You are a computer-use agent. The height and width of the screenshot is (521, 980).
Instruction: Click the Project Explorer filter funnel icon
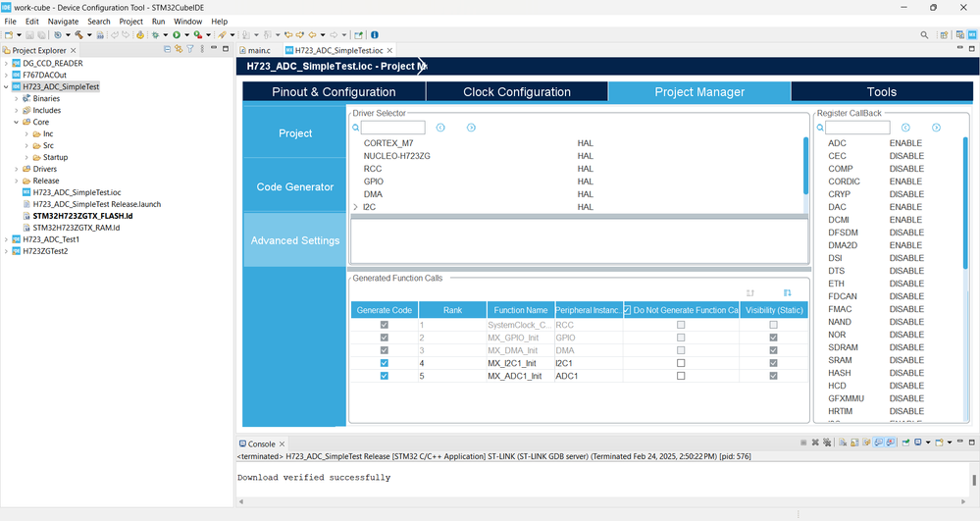coord(190,49)
